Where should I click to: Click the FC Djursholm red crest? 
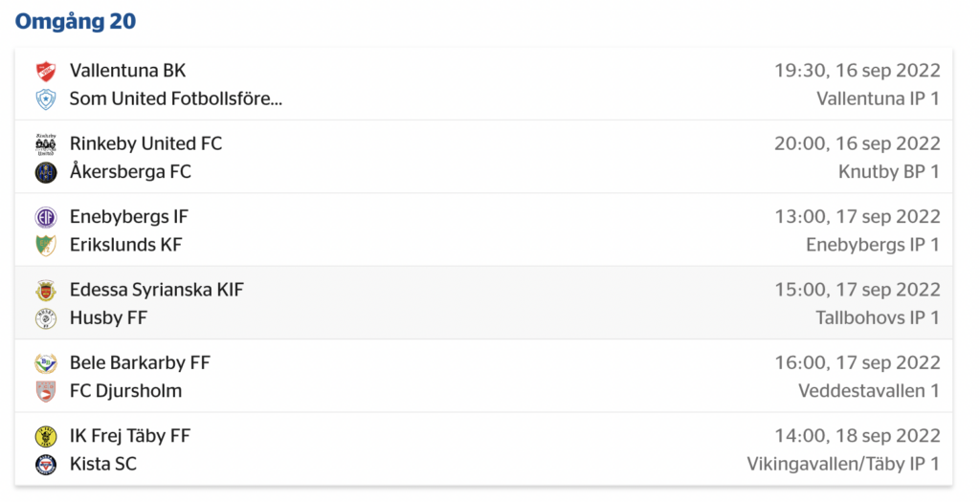coord(46,391)
